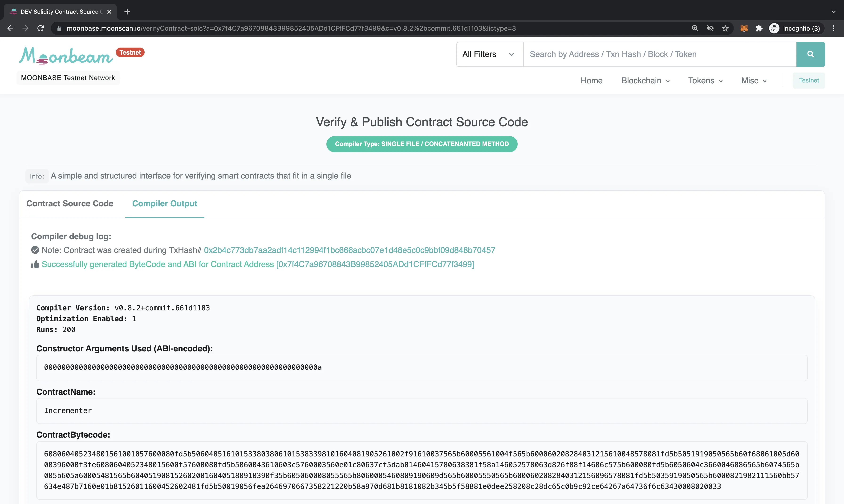Click the Compiler Version v0.8.2+commit.661d1103 text
The width and height of the screenshot is (844, 504).
pos(123,308)
